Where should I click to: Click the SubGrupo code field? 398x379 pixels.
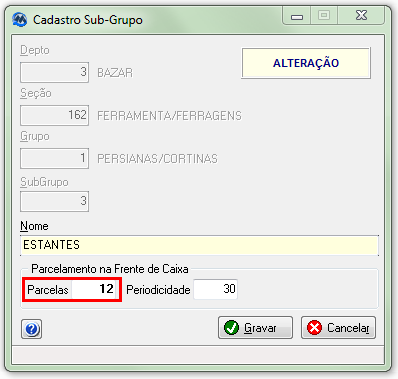pos(54,201)
